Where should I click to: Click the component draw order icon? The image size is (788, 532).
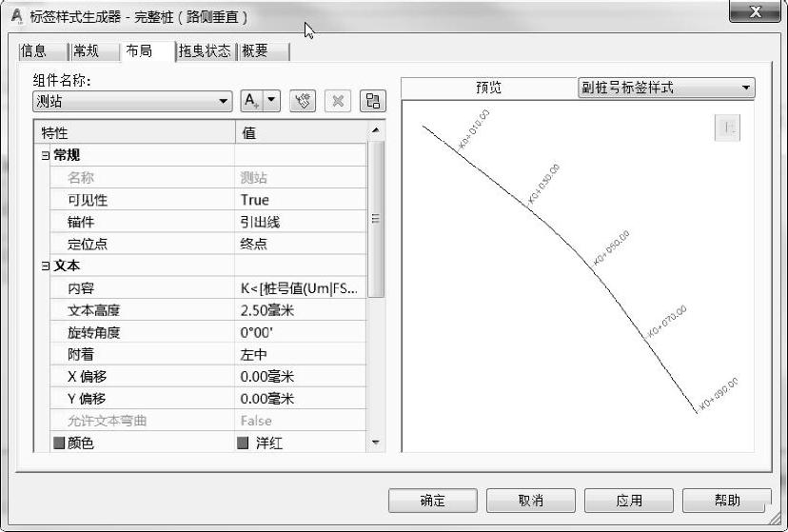[x=373, y=101]
